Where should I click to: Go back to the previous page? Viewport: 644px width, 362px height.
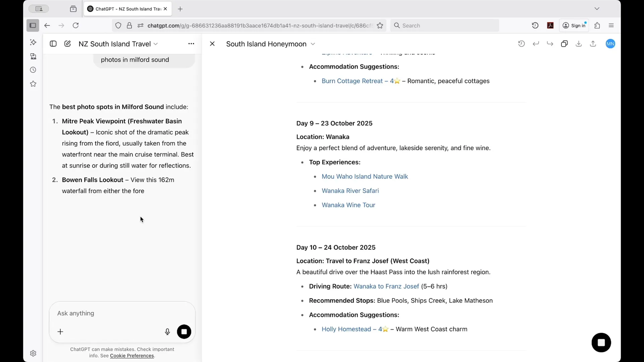point(47,25)
